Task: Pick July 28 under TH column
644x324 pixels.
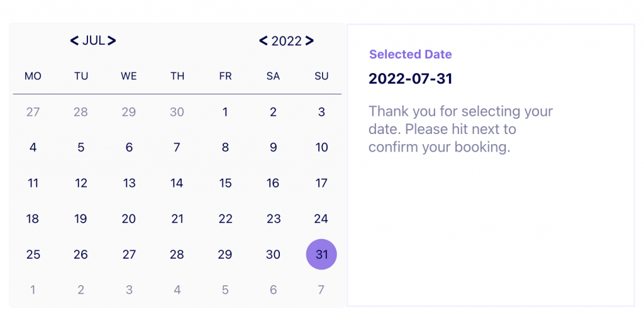Action: point(177,254)
